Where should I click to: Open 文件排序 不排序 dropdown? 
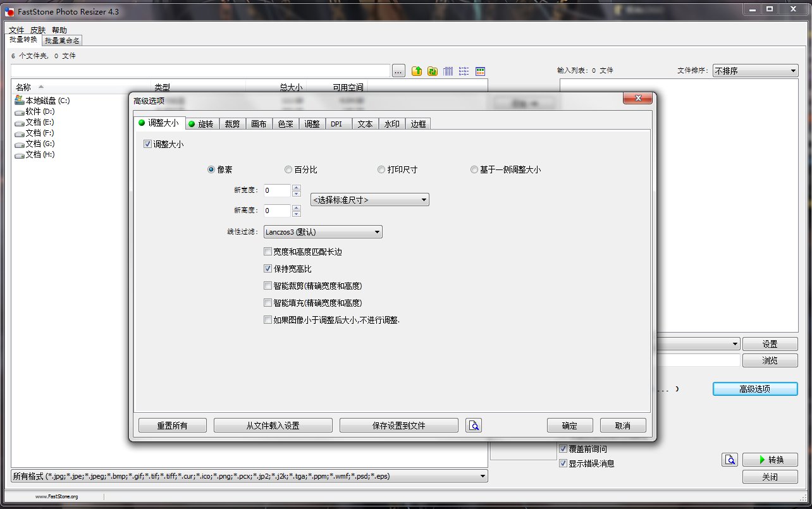pyautogui.click(x=756, y=71)
